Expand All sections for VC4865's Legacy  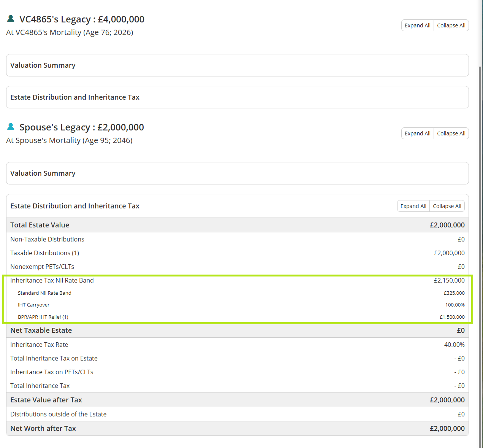[417, 25]
